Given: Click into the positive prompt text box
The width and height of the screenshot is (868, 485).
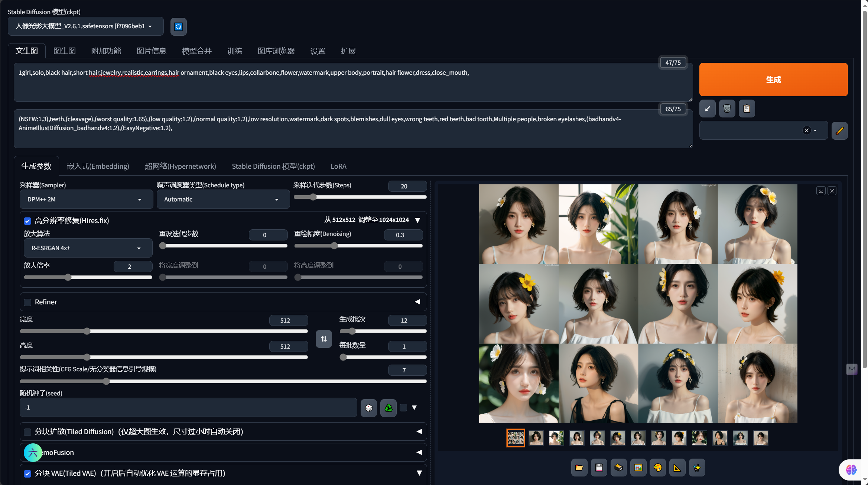Looking at the screenshot, I should coord(353,82).
